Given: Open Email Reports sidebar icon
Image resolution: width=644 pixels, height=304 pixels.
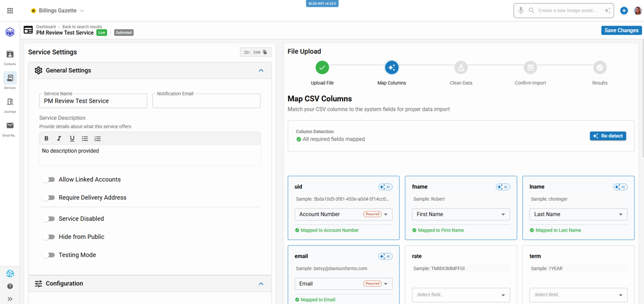Looking at the screenshot, I should (10, 128).
